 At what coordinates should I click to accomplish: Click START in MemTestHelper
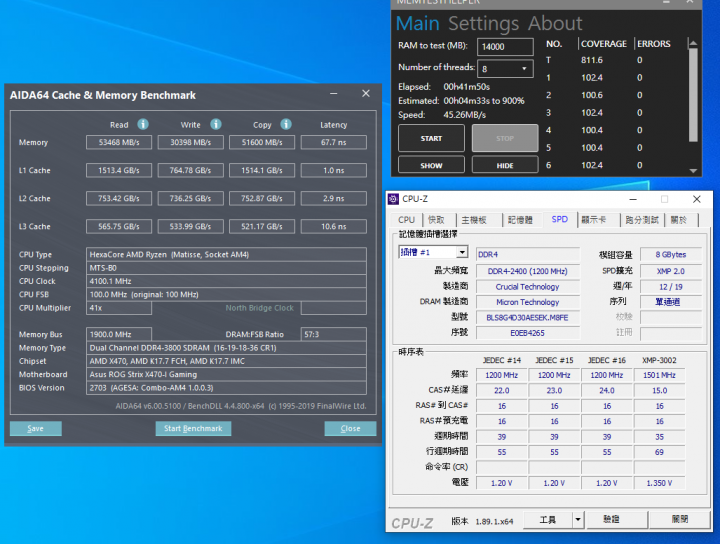(431, 138)
